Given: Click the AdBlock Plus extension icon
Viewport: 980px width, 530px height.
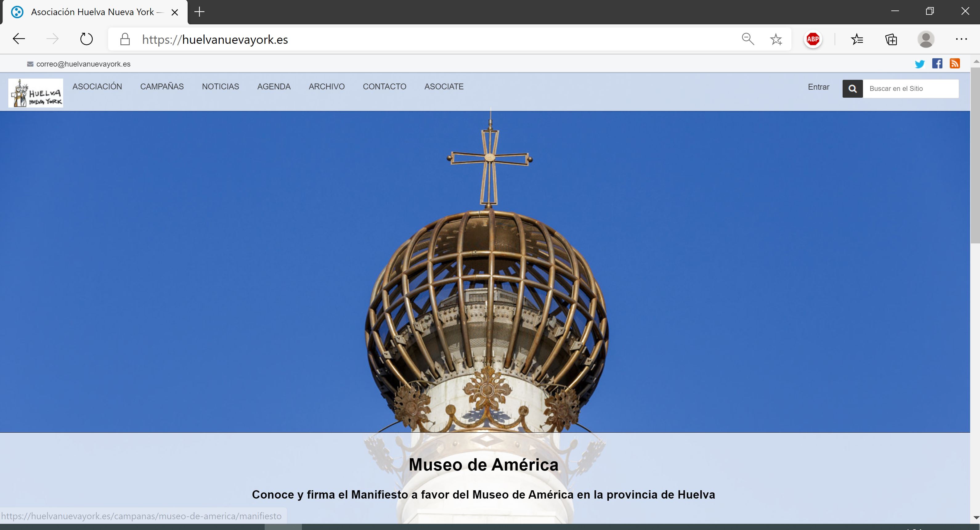Looking at the screenshot, I should (x=813, y=39).
